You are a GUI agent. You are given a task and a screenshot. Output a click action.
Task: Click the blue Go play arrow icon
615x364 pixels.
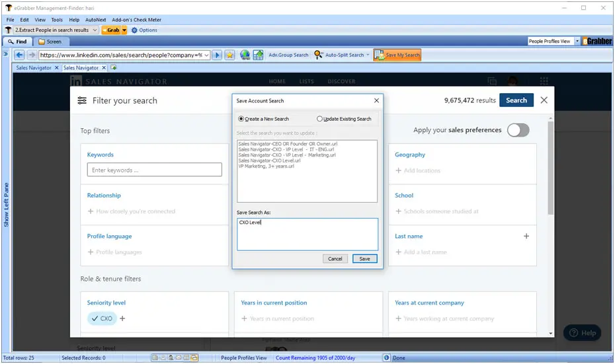coord(217,55)
